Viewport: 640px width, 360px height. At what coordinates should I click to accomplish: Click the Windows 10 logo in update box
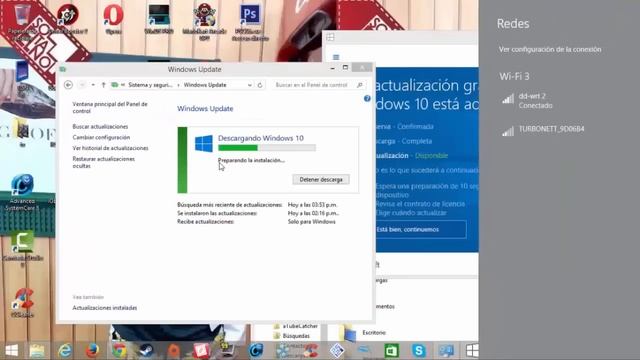point(204,144)
